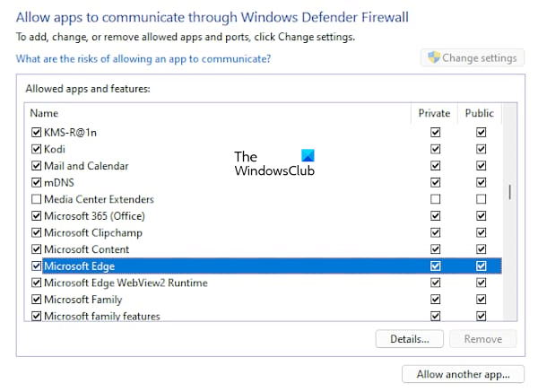Click the Private column header
The height and width of the screenshot is (392, 538).
[x=435, y=113]
